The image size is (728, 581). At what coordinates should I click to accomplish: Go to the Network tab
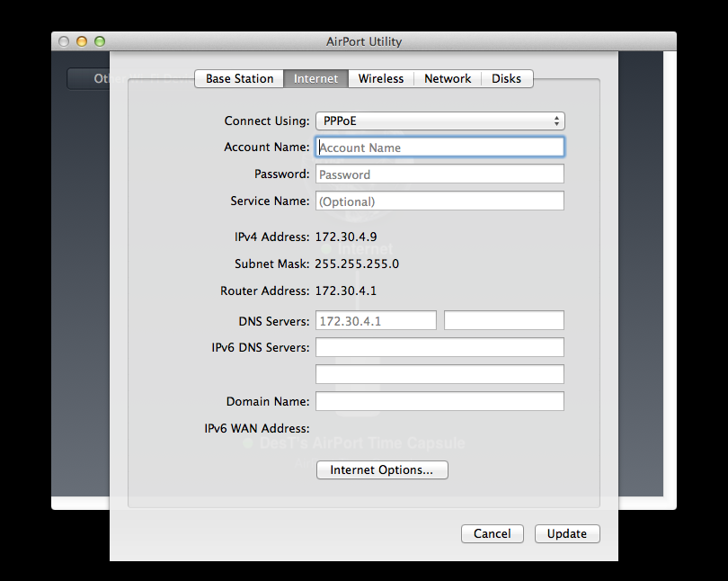click(x=448, y=78)
